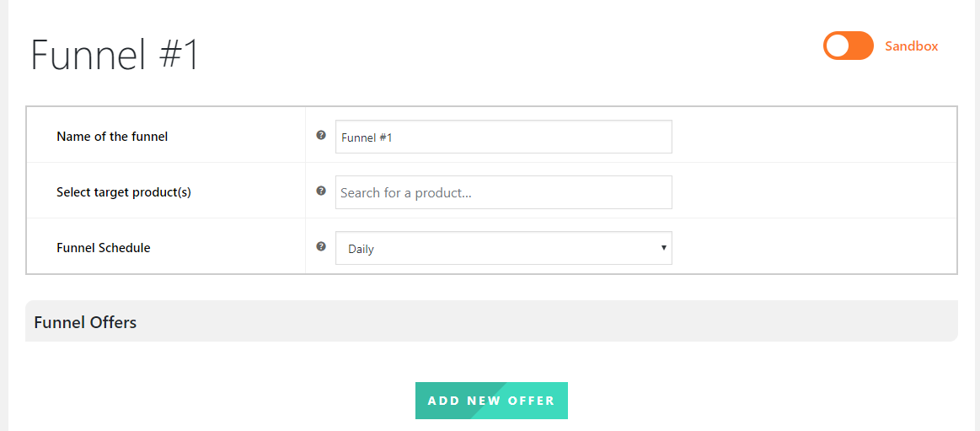Click the Funnel #1 text inside the name input

pyautogui.click(x=367, y=137)
